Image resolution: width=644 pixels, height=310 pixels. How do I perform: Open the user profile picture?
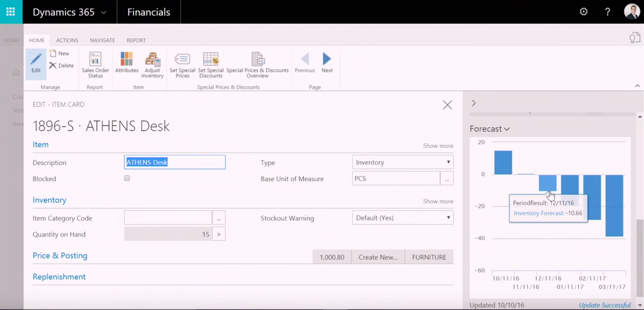coord(632,11)
